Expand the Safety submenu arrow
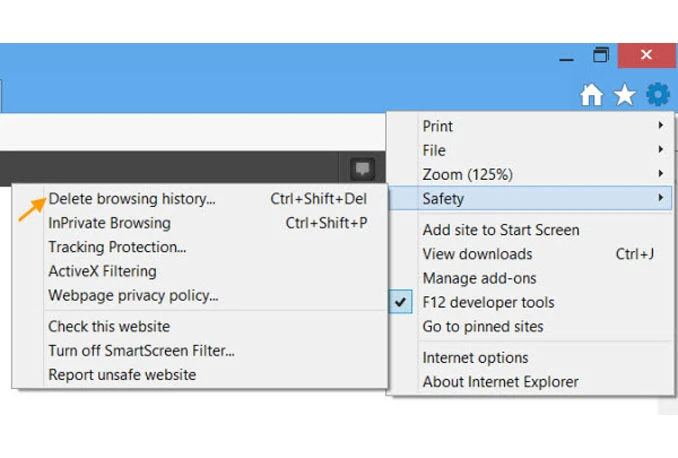Screen dimensions: 678x458 pos(660,198)
